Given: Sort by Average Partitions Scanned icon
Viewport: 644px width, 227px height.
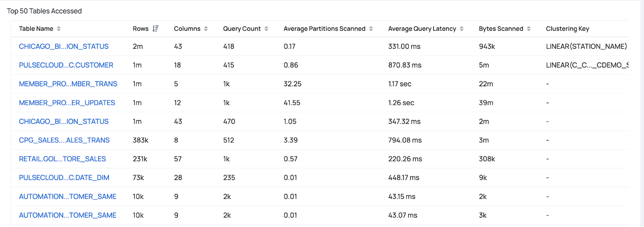Looking at the screenshot, I should click(x=371, y=29).
